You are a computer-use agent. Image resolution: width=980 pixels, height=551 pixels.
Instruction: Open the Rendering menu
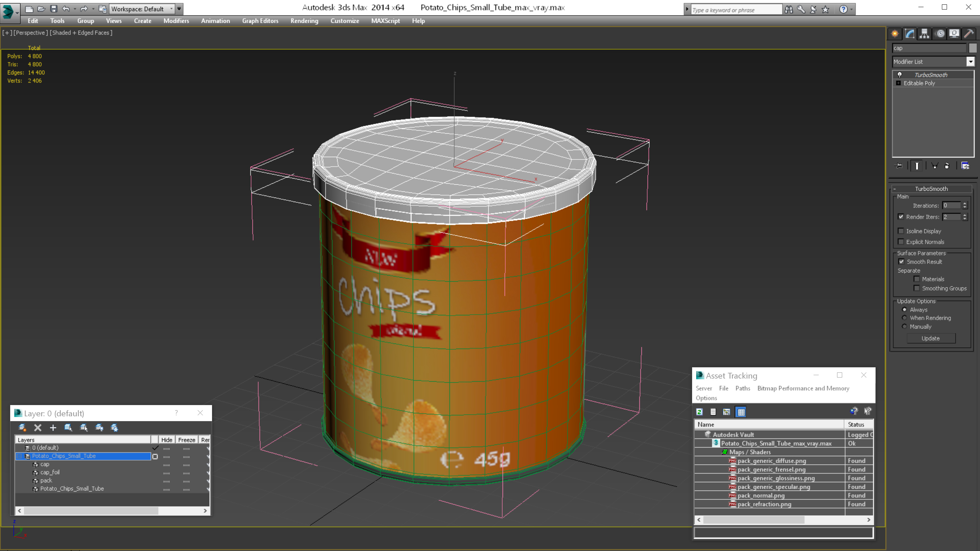point(304,21)
